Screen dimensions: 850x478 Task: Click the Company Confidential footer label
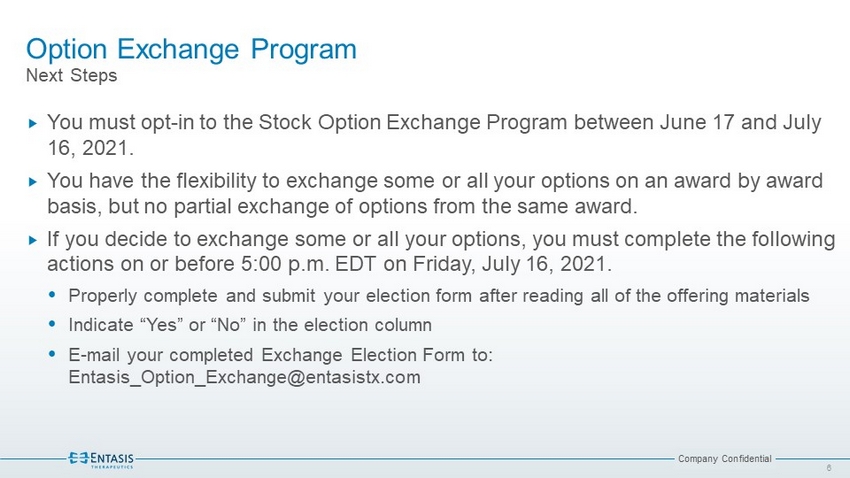click(725, 458)
